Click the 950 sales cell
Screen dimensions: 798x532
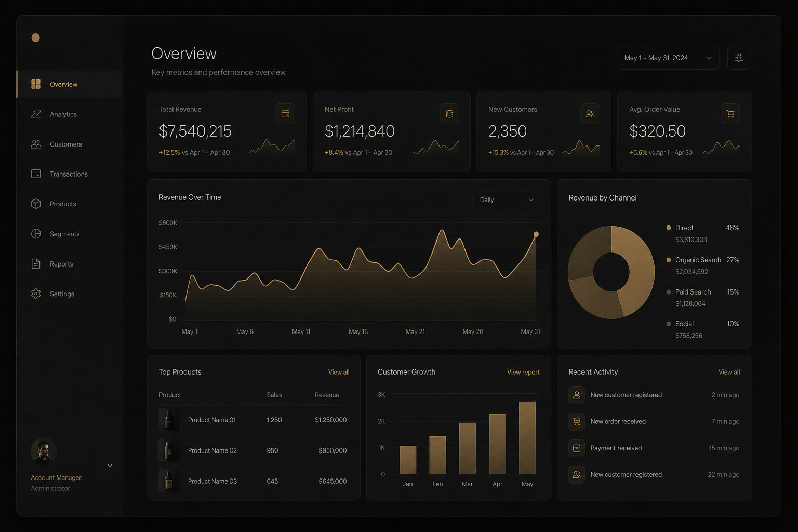[272, 450]
